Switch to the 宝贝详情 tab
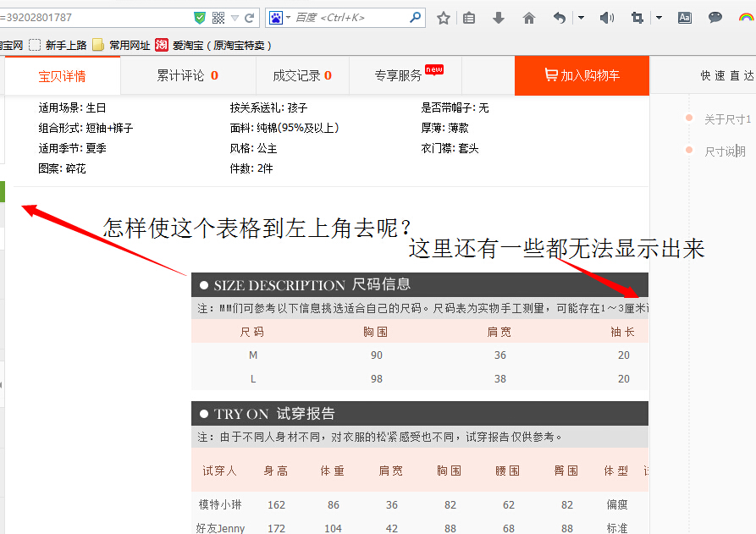Screen dimensions: 756x534 point(62,76)
